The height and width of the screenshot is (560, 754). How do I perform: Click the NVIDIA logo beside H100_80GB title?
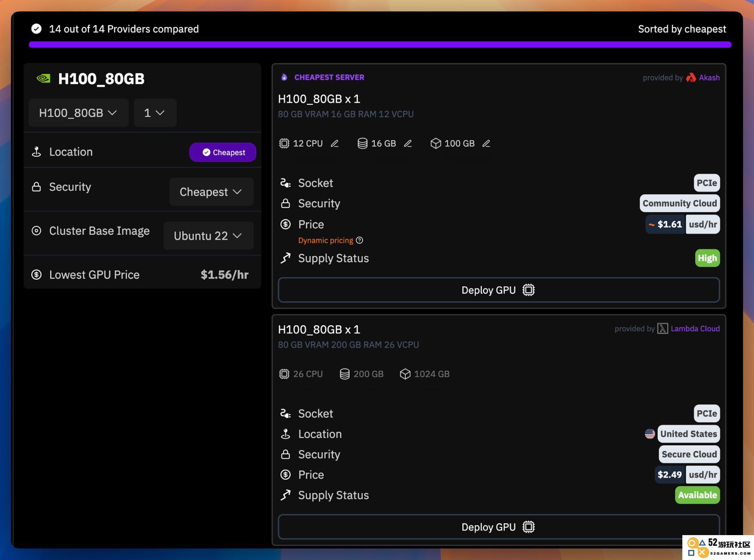coord(43,78)
